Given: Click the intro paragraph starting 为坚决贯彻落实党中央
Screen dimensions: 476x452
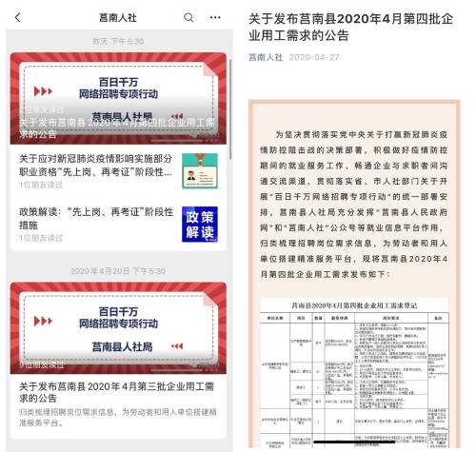Looking at the screenshot, I should click(x=354, y=205).
